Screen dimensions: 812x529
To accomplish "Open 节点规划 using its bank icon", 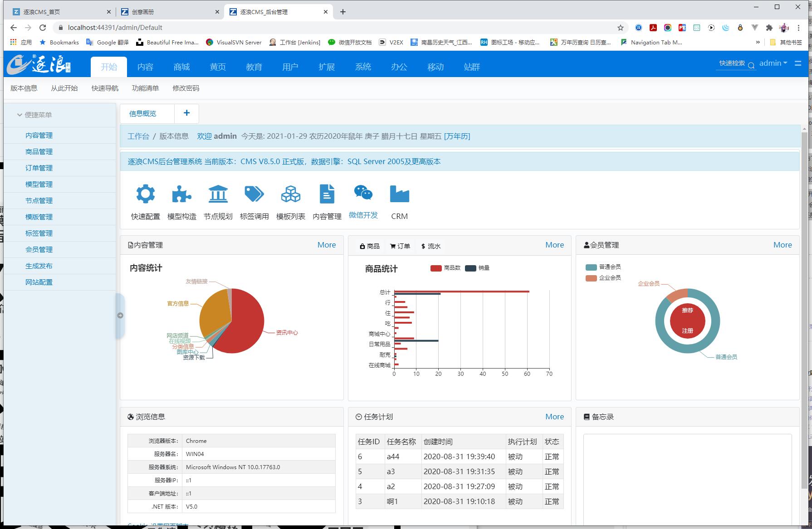I will (218, 194).
